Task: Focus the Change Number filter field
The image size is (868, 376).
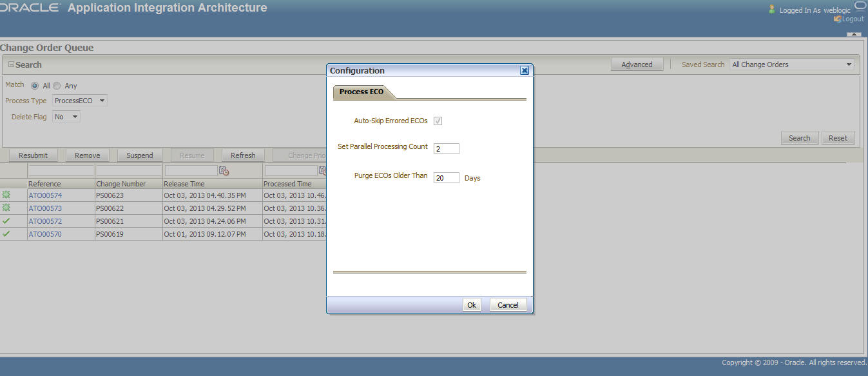Action: click(x=129, y=171)
